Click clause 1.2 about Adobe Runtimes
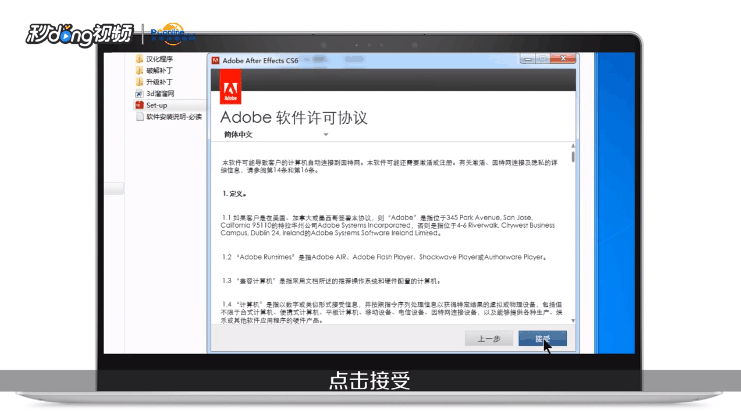This screenshot has width=741, height=413. (384, 257)
